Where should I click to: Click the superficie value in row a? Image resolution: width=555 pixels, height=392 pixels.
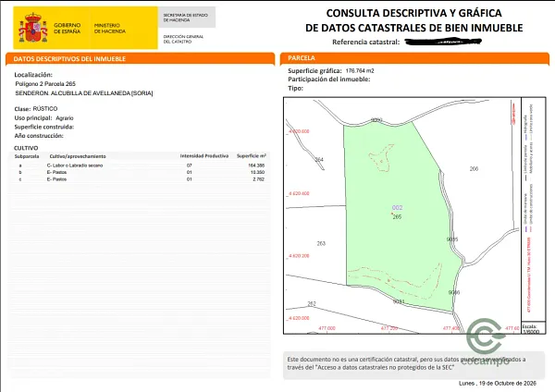coord(256,165)
